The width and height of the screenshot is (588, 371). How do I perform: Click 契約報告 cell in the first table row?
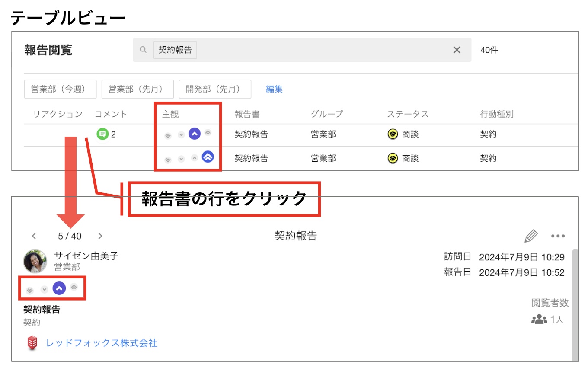coord(251,134)
